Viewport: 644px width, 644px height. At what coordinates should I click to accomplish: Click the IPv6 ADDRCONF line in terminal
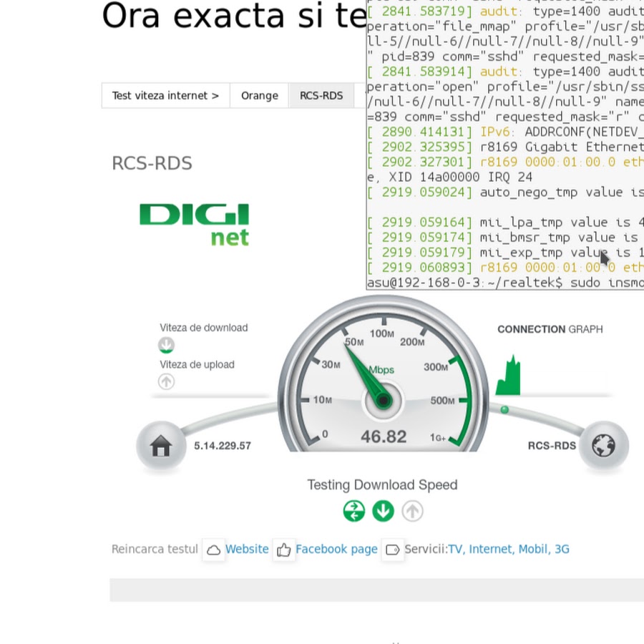point(505,132)
